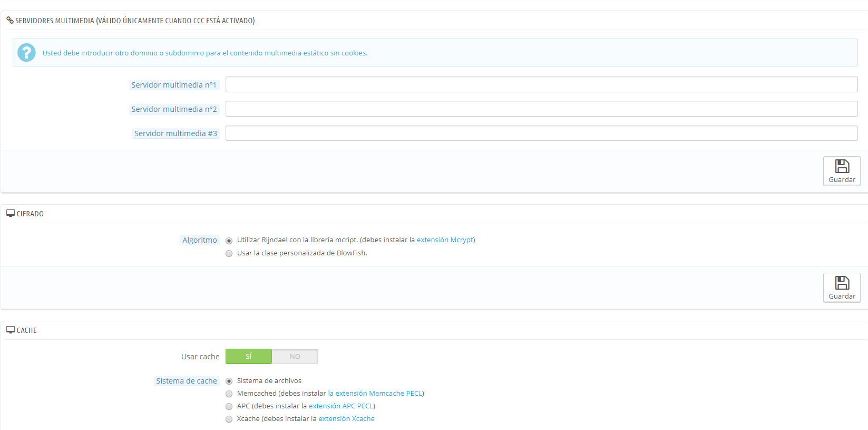The image size is (868, 430).
Task: Disable cache with the NO toggle
Action: tap(295, 357)
